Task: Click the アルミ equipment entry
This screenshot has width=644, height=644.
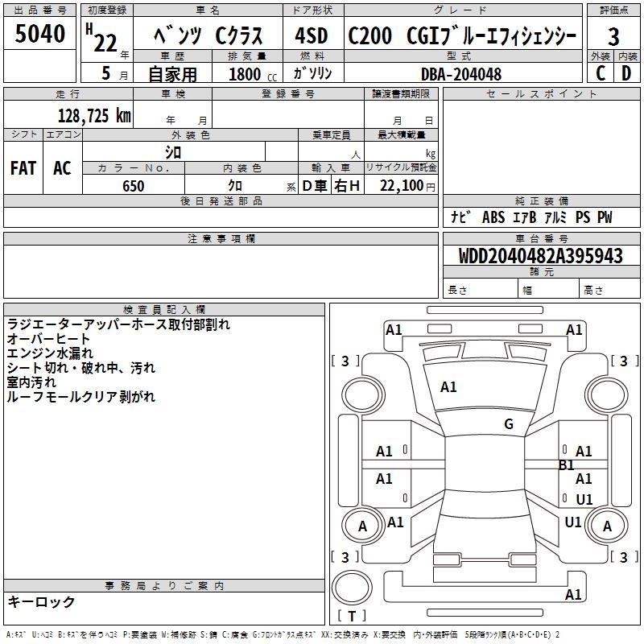Action: pyautogui.click(x=555, y=217)
